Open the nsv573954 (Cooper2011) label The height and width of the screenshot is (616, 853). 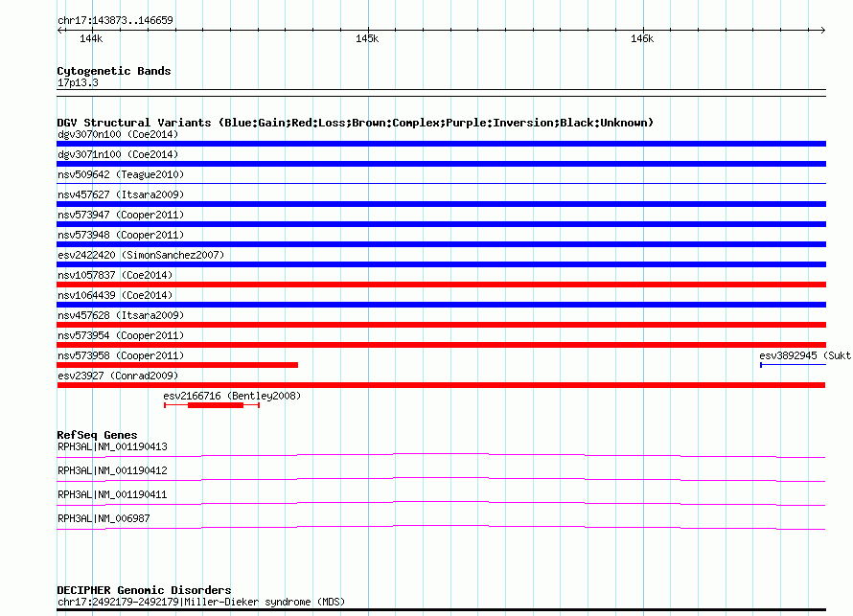121,335
